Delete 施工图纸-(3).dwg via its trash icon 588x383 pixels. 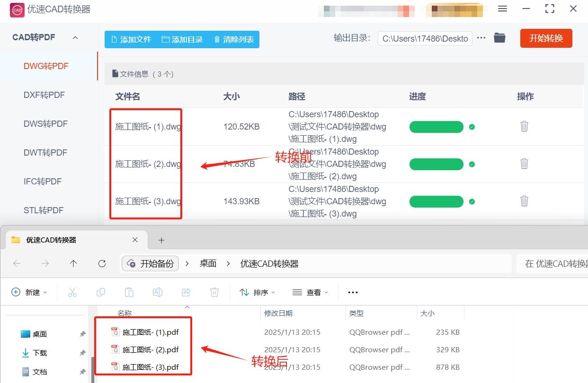tap(524, 201)
